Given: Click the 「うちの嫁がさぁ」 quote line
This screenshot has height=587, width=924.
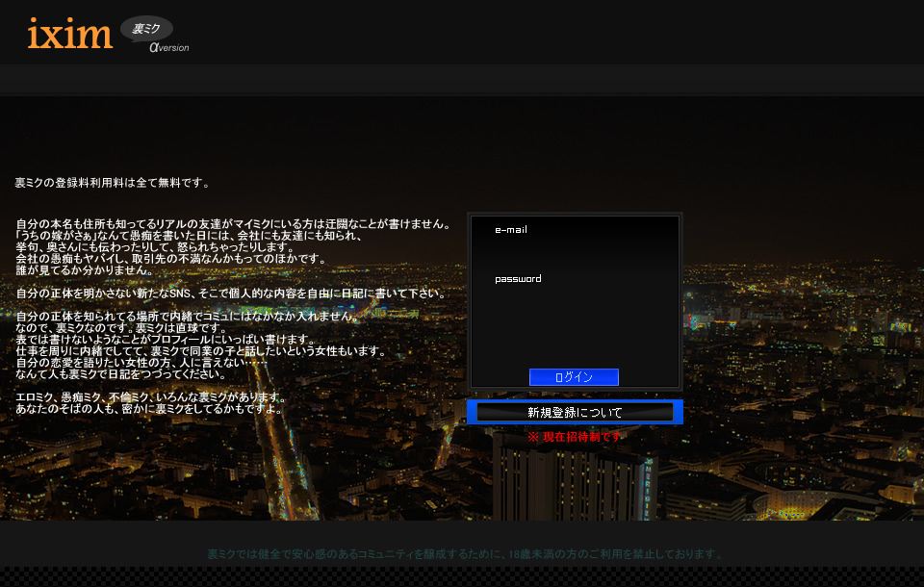Looking at the screenshot, I should 189,236.
